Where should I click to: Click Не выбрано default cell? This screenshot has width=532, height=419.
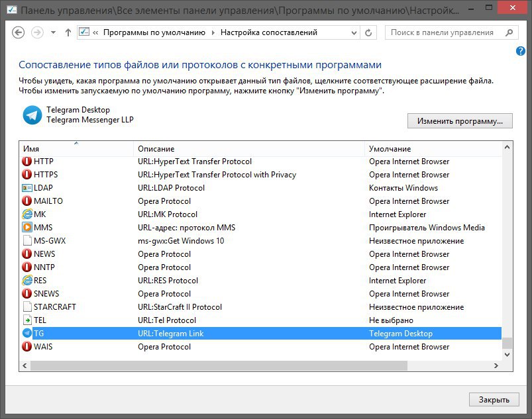click(391, 320)
